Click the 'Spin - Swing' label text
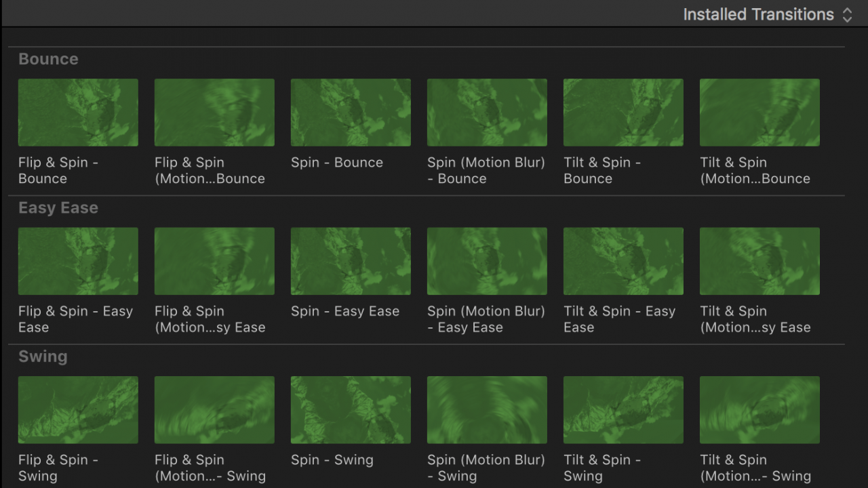 [332, 460]
